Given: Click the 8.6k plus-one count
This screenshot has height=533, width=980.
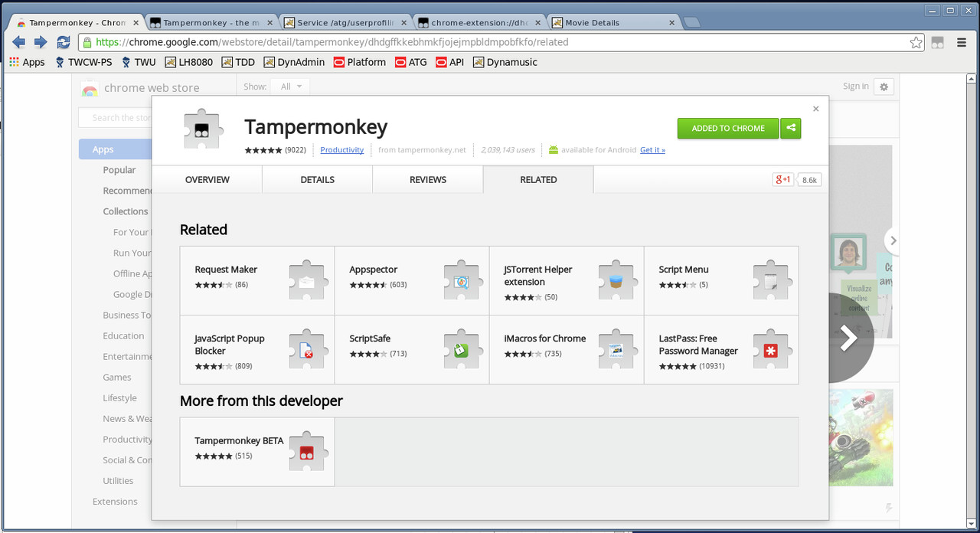Looking at the screenshot, I should pyautogui.click(x=809, y=180).
